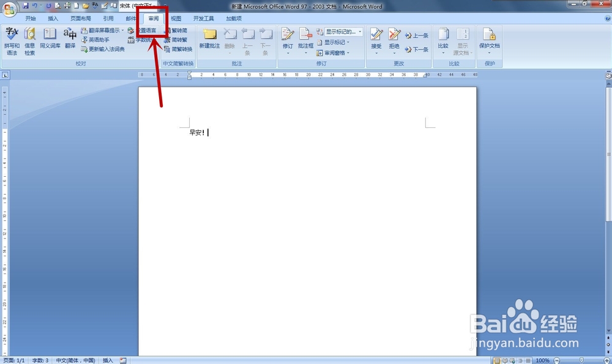The height and width of the screenshot is (364, 612).
Task: Toggle 插入 insert/overtype mode in status bar
Action: click(x=108, y=360)
